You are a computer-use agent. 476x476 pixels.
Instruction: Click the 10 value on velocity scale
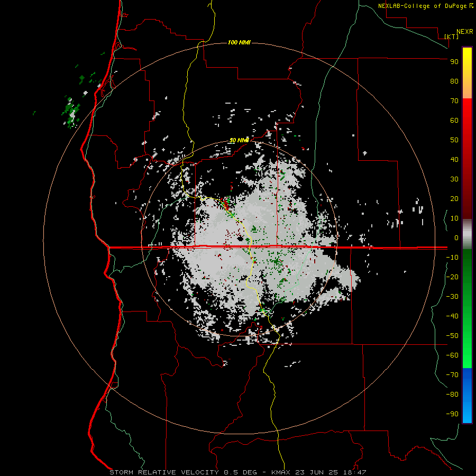(x=454, y=218)
